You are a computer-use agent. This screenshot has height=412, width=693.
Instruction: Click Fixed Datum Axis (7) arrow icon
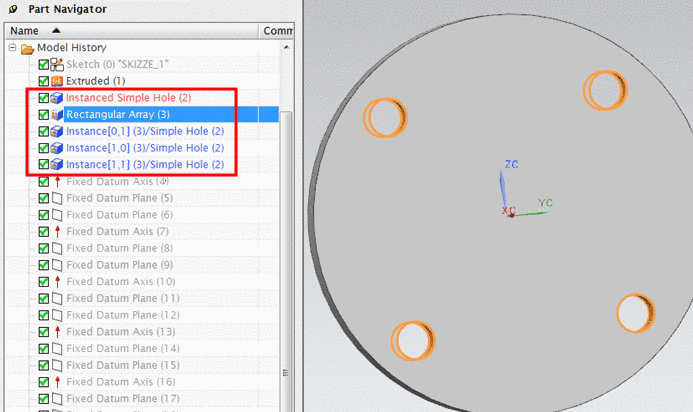[57, 232]
